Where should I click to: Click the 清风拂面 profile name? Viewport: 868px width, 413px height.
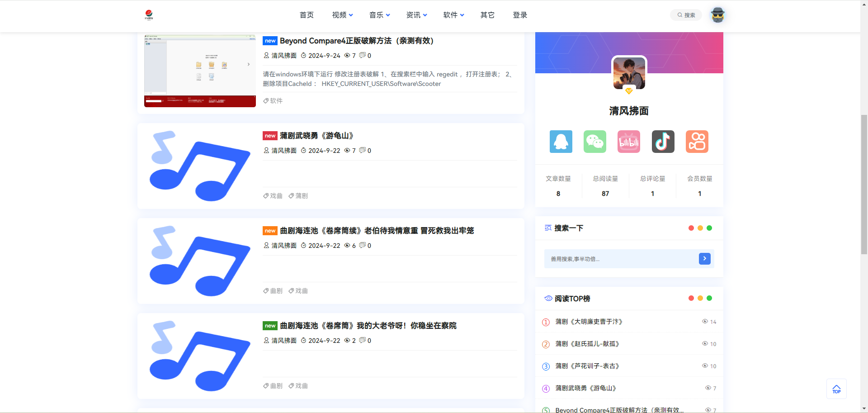tap(629, 111)
